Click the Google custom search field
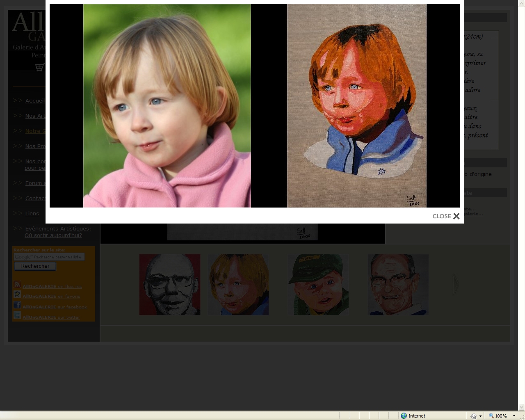This screenshot has width=525, height=420. point(49,257)
